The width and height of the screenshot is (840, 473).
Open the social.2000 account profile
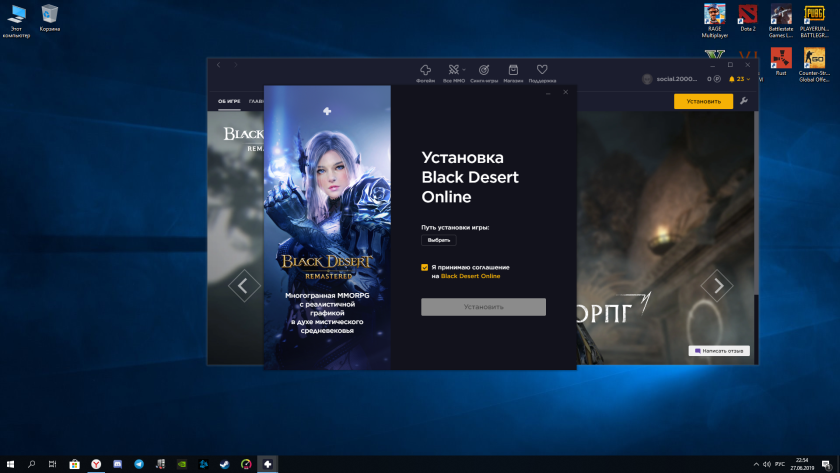click(x=670, y=79)
